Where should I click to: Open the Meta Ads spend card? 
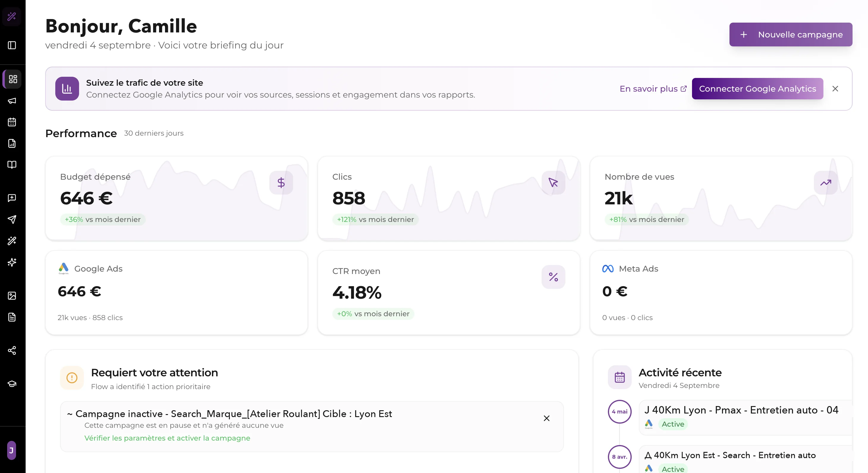(721, 293)
